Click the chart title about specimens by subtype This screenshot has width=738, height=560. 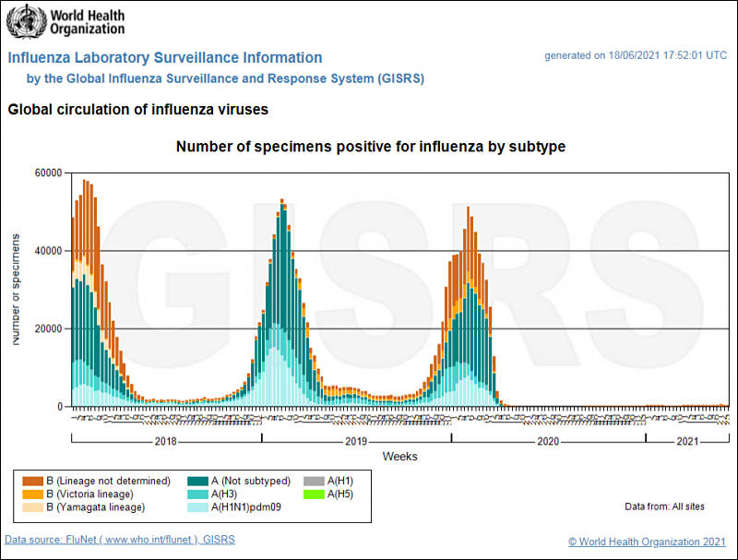(x=371, y=147)
